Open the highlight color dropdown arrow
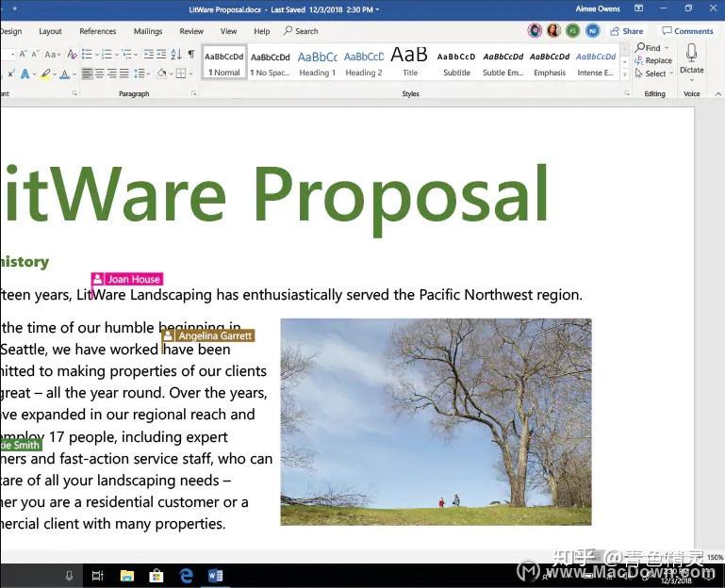 [55, 73]
